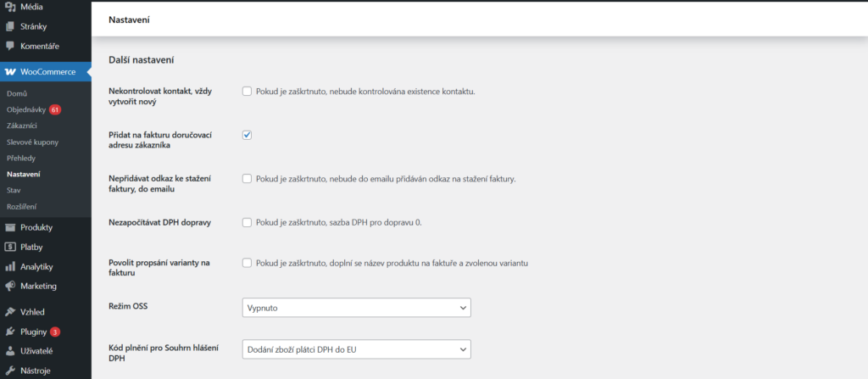The image size is (868, 379).
Task: Click the Stránky pages icon
Action: pos(10,26)
